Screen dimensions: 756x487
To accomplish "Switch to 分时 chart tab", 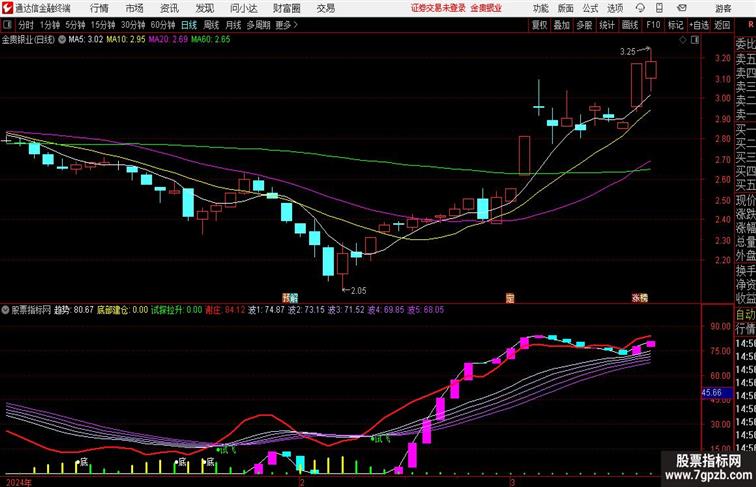I will click(x=26, y=25).
